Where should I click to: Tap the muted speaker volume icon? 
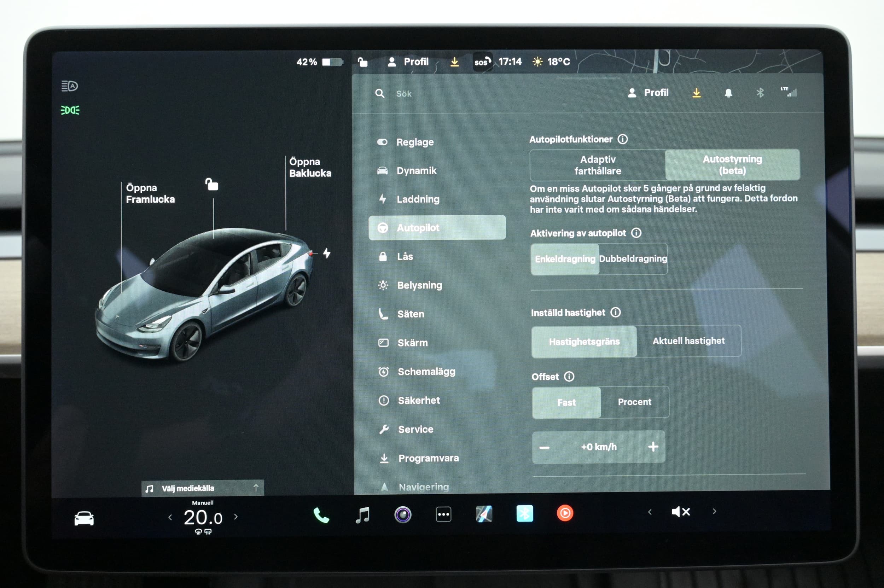pos(680,512)
